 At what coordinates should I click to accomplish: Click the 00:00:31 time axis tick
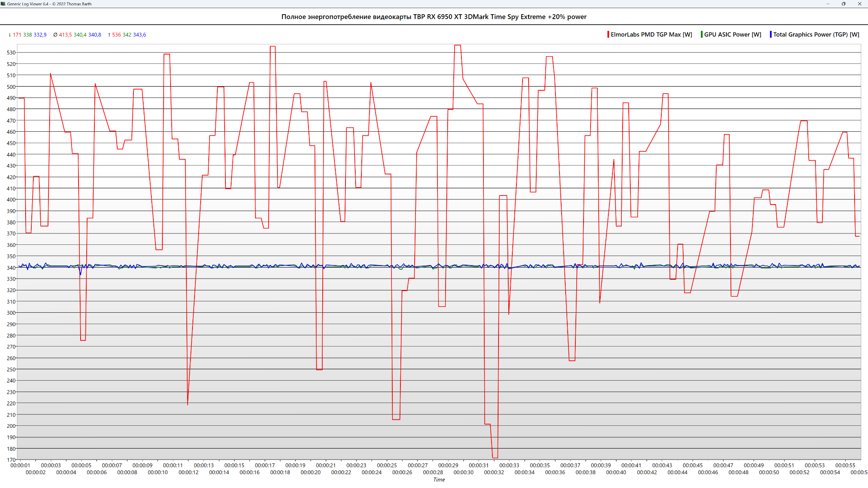tap(479, 465)
